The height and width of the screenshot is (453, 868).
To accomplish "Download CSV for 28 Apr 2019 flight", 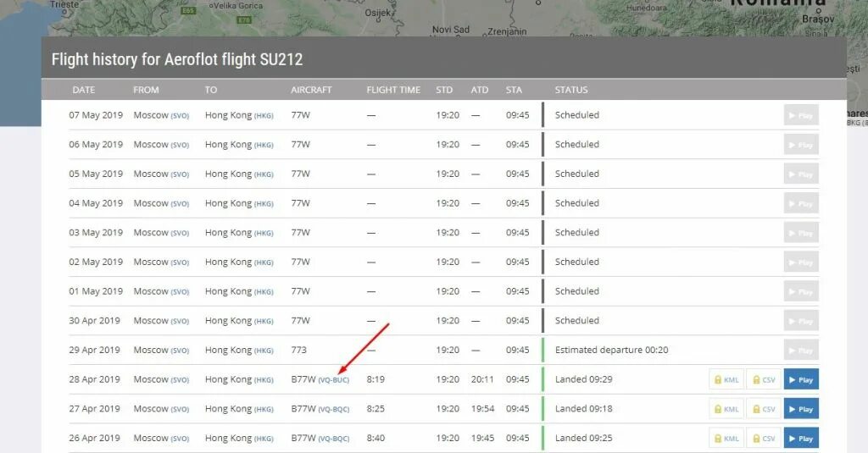I will (764, 379).
